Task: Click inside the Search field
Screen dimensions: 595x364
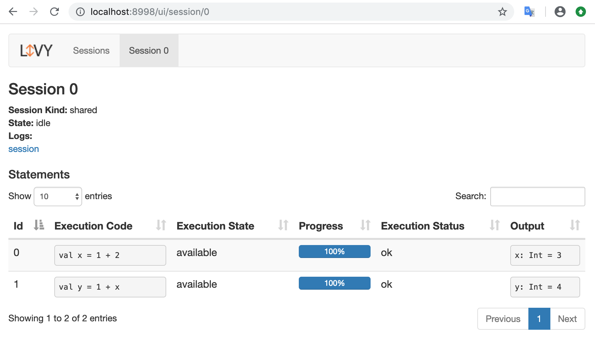Action: pyautogui.click(x=537, y=196)
